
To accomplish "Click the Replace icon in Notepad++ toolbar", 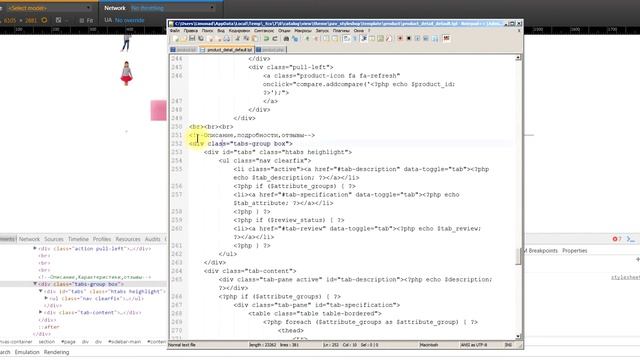I will (295, 38).
